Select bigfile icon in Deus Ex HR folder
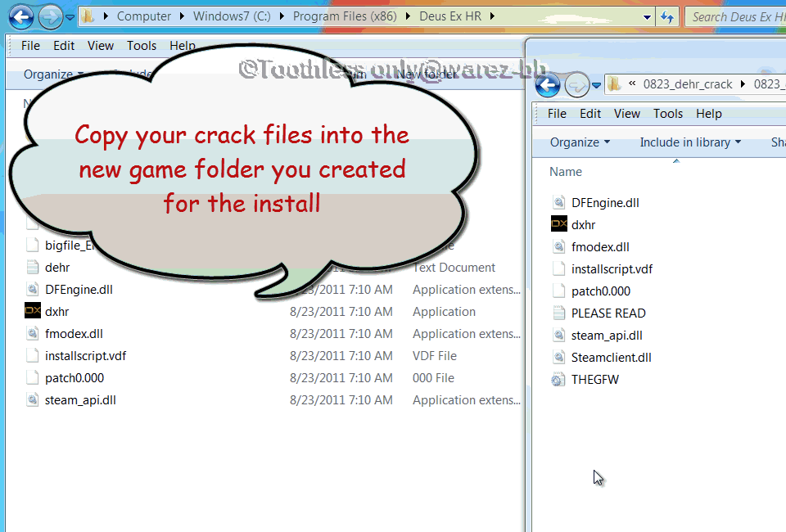The height and width of the screenshot is (532, 786). (x=33, y=245)
